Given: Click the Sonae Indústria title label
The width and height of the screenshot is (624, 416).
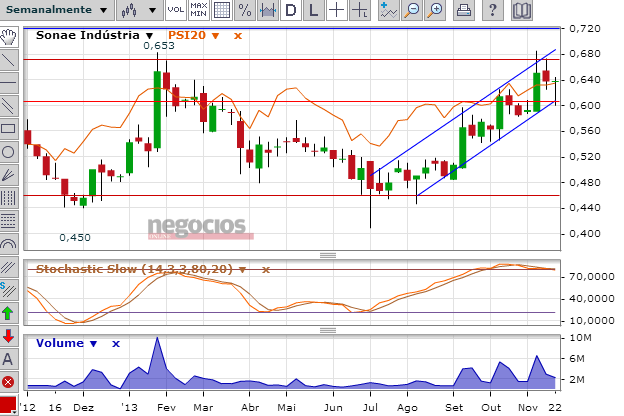Looking at the screenshot, I should 88,35.
